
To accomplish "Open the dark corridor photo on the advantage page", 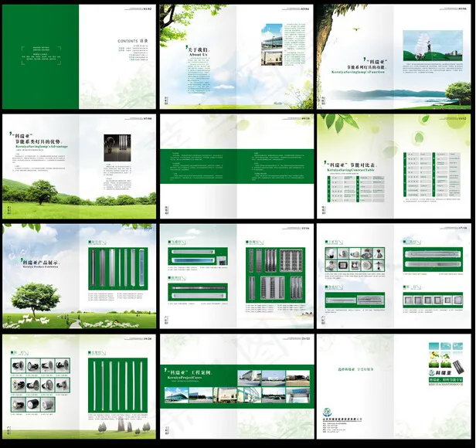I will [117, 147].
